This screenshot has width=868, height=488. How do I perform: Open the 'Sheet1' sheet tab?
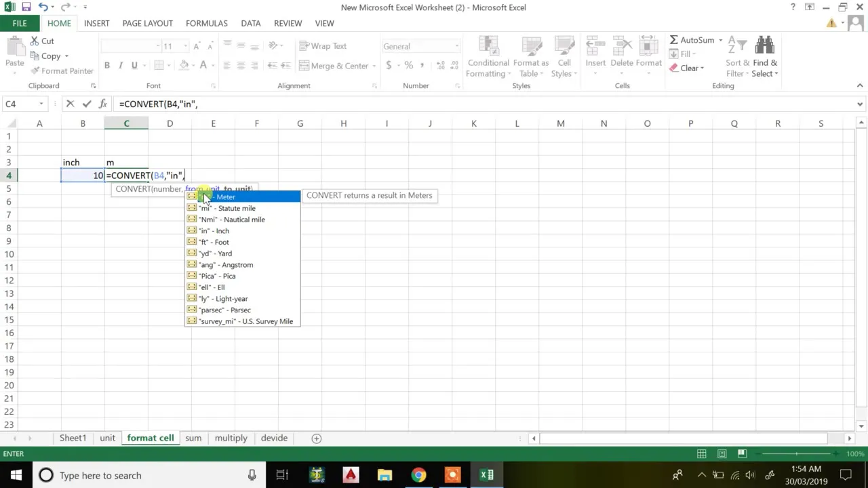click(73, 438)
